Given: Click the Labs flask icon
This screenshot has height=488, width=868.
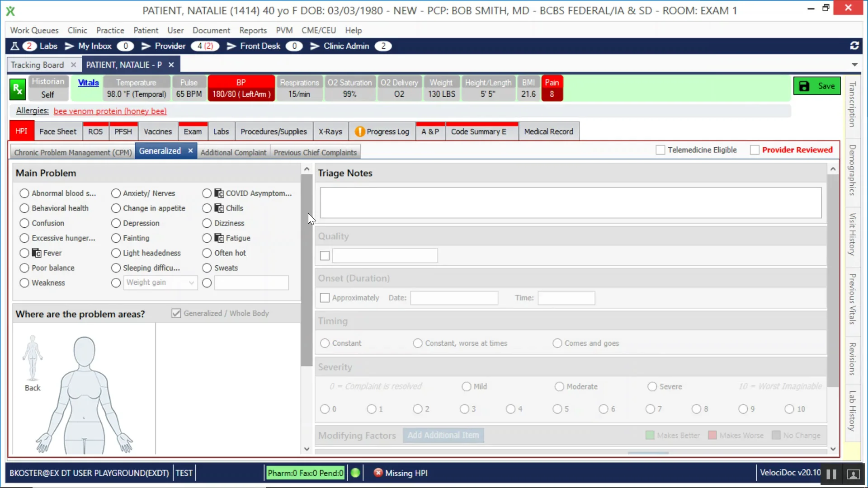Looking at the screenshot, I should (x=14, y=46).
